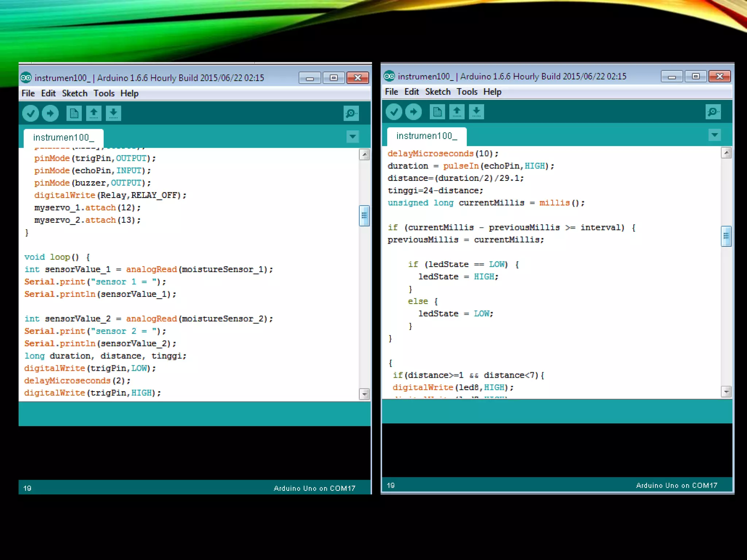Open Serial Monitor icon in right window
This screenshot has height=560, width=747.
(x=713, y=112)
